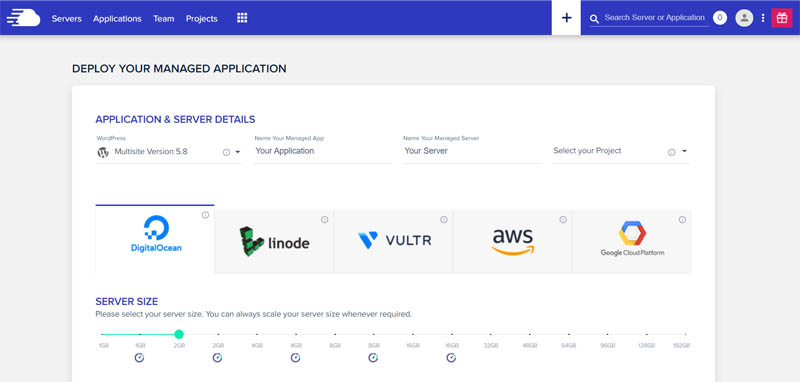
Task: Set server size slider to 96GB
Action: (608, 335)
